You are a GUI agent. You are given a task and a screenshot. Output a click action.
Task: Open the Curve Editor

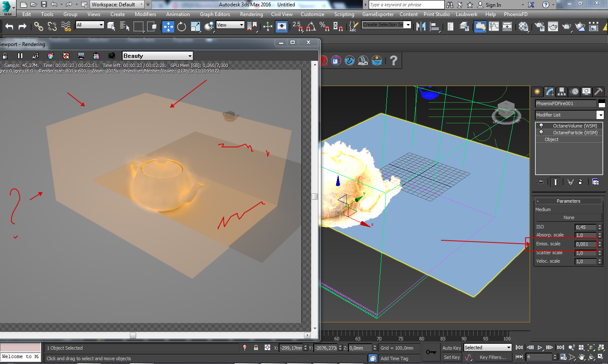(x=494, y=27)
